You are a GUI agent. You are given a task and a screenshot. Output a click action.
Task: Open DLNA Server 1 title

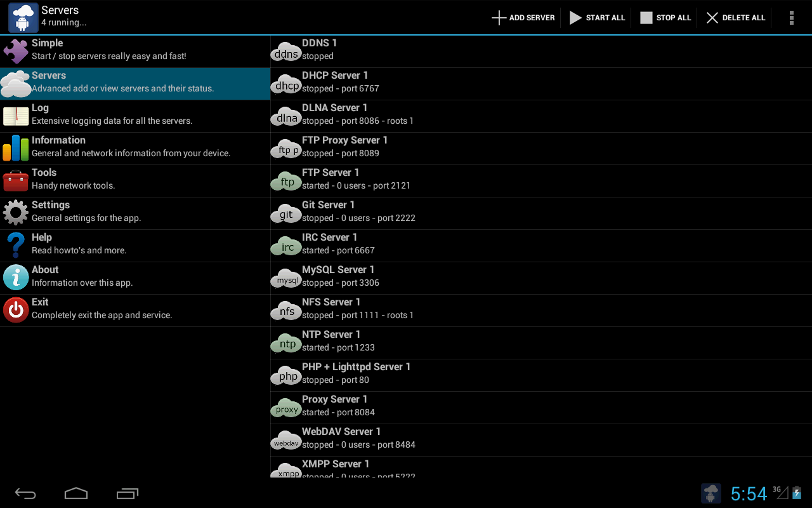click(334, 107)
